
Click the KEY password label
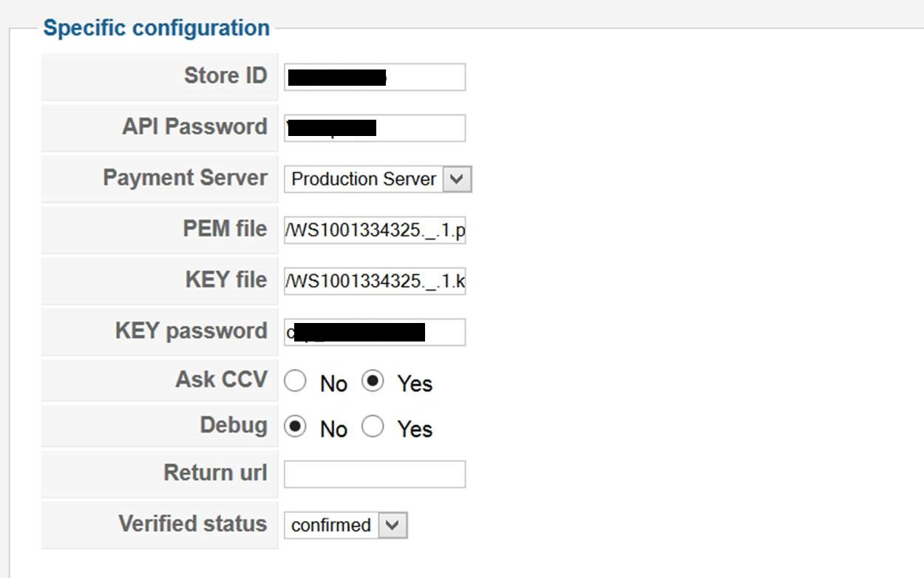pos(191,330)
